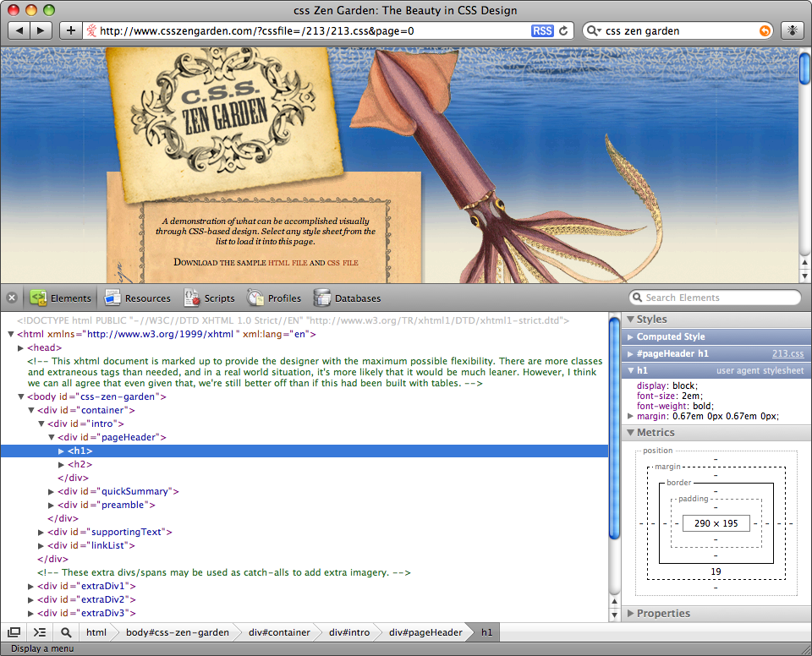
Task: Select an element with the magnifier icon
Action: tap(66, 632)
